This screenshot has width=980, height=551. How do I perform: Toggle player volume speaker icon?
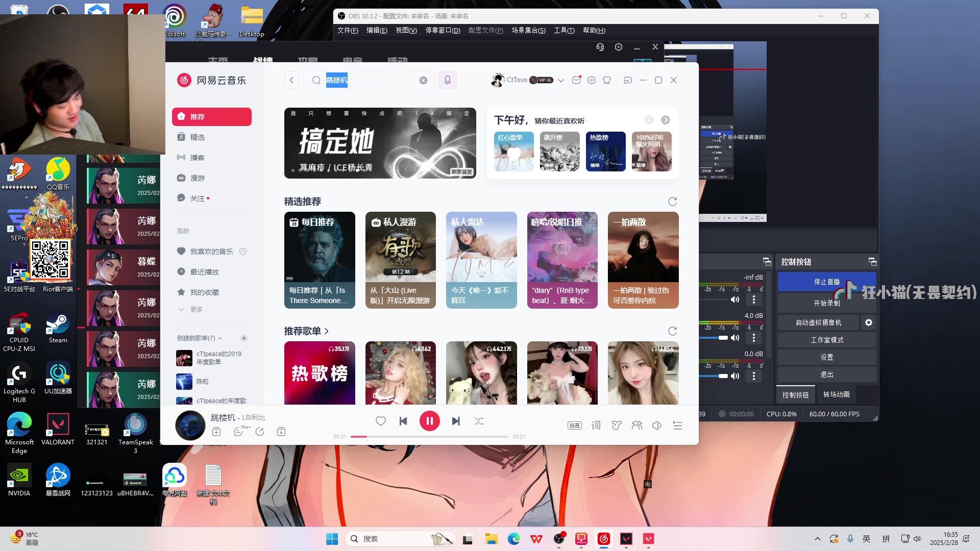point(657,425)
